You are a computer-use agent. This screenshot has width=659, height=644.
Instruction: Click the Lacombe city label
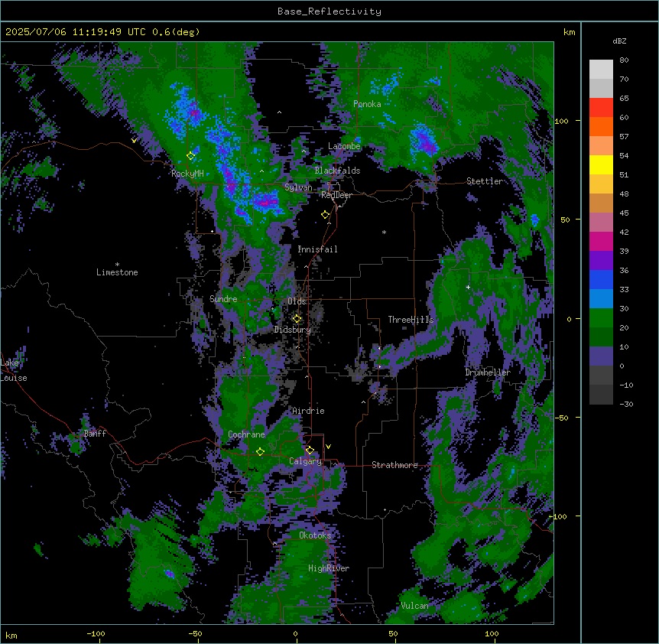click(344, 146)
